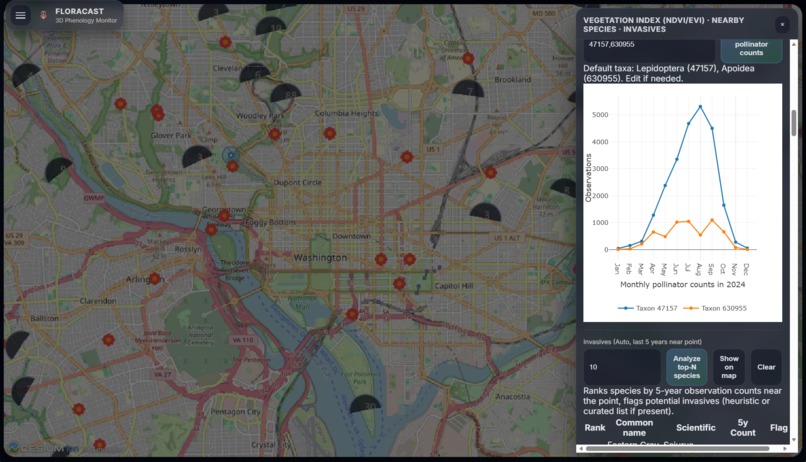The height and width of the screenshot is (462, 806).
Task: Click the Clear button in Invasives section
Action: 766,367
